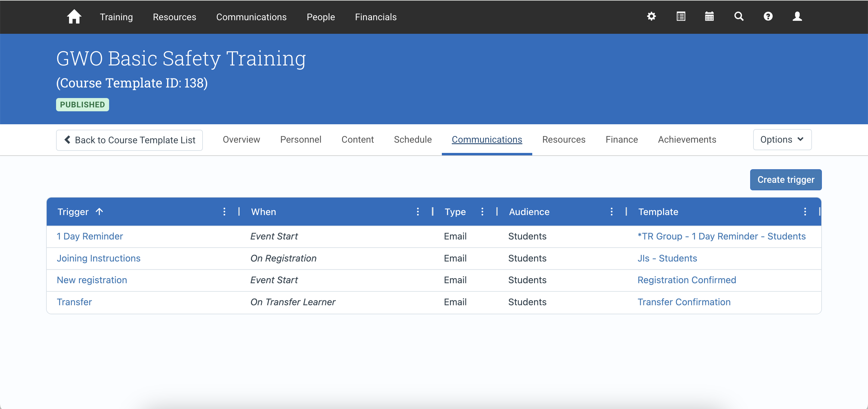Open Template column options menu
Viewport: 868px width, 409px height.
tap(805, 212)
